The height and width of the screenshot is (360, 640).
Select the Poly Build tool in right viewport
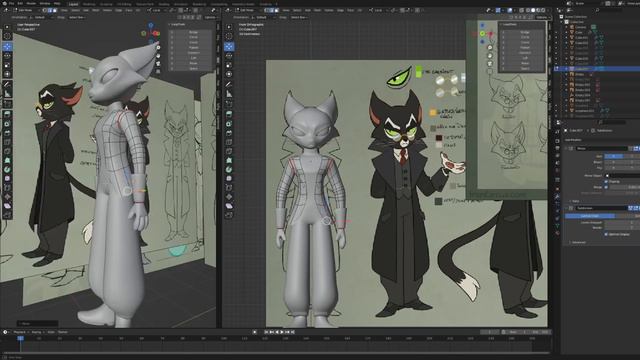tap(229, 160)
